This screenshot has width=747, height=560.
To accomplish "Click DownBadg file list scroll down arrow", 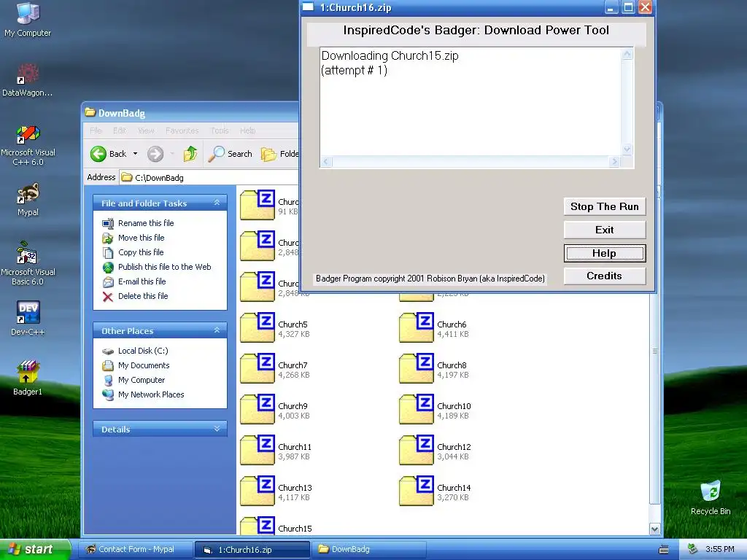I will 654,529.
